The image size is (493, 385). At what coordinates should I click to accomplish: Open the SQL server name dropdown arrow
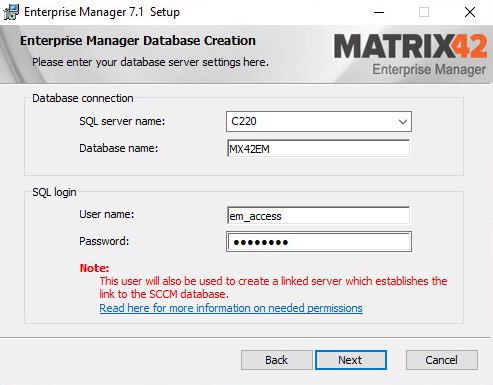point(403,122)
